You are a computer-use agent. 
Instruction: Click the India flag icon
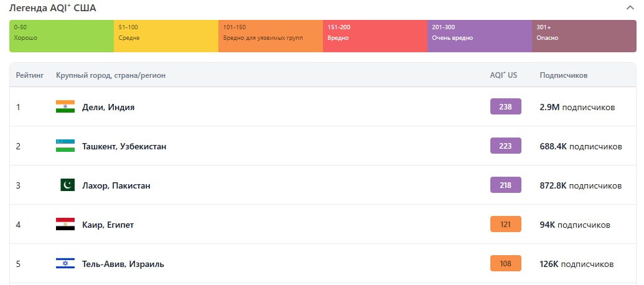pos(65,107)
